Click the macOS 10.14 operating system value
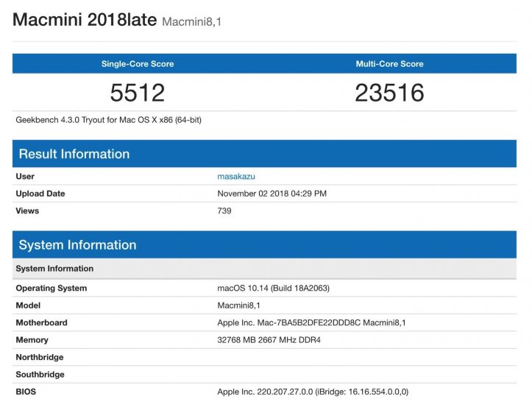 [x=273, y=289]
